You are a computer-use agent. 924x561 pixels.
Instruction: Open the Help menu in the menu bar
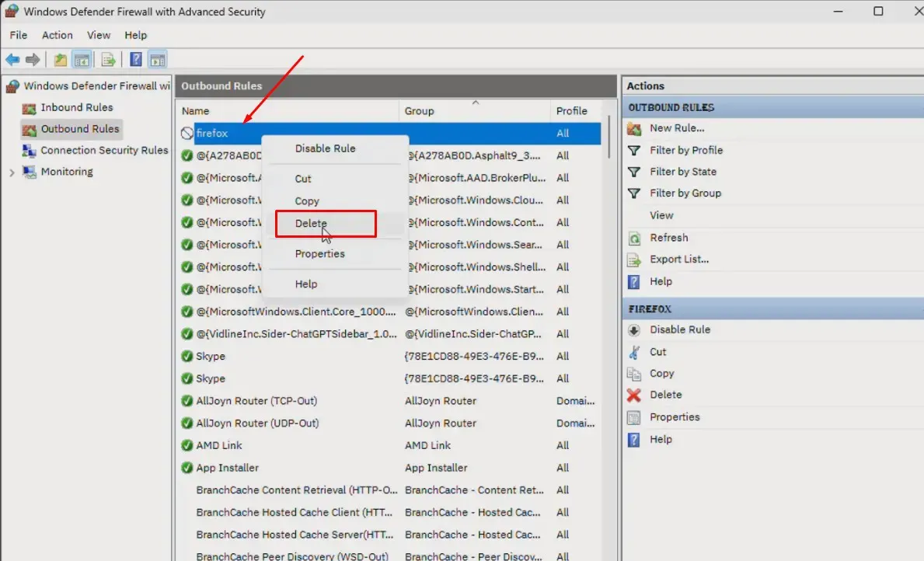pyautogui.click(x=135, y=36)
